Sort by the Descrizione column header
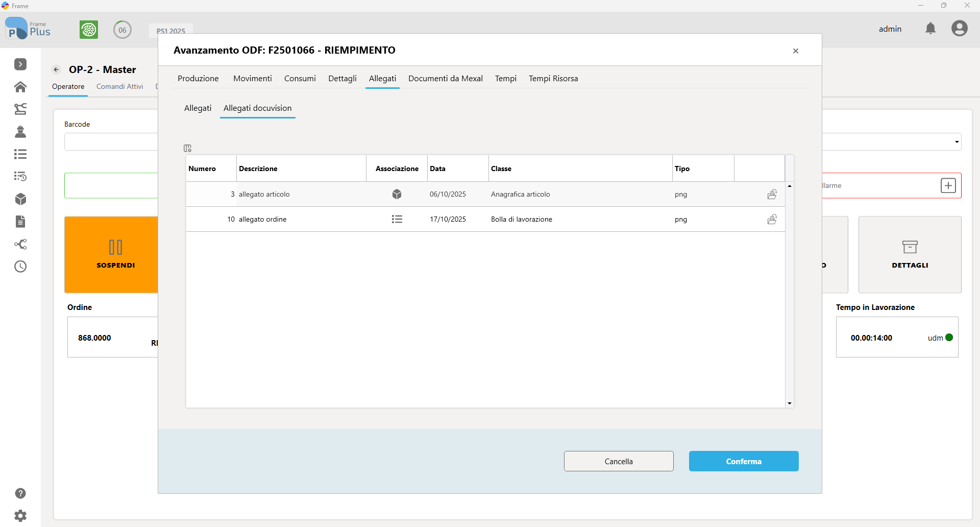 (302, 169)
